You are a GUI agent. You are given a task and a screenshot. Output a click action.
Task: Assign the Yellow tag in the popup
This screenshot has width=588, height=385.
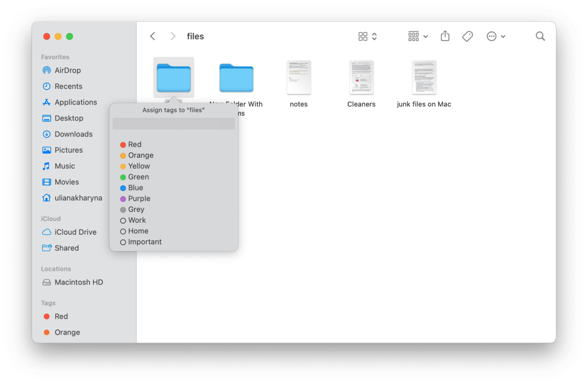[x=135, y=166]
